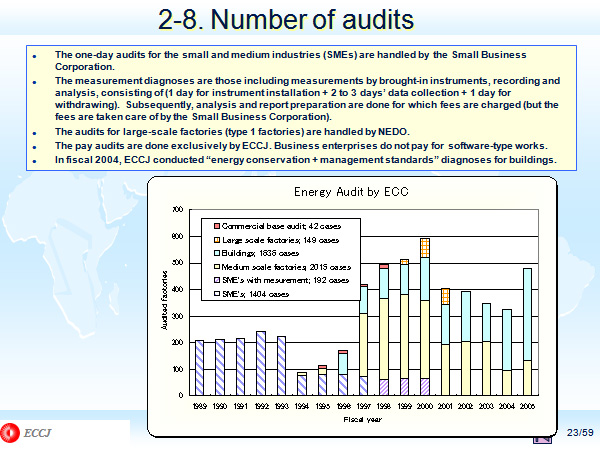Viewport: 600px width, 450px height.
Task: Click the 300 value on the vertical axis
Action: 178,316
